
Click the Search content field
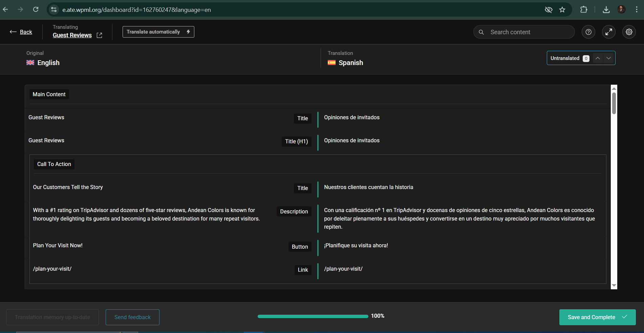coord(528,32)
